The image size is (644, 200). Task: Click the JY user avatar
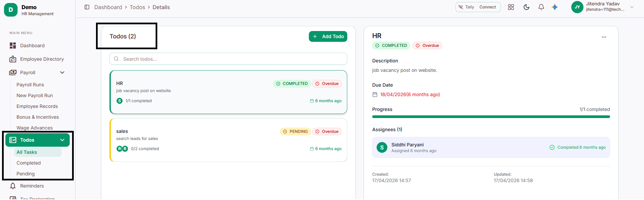pos(577,7)
